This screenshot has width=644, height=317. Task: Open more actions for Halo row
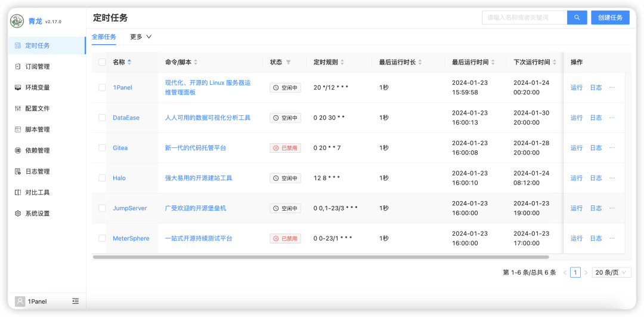point(612,178)
